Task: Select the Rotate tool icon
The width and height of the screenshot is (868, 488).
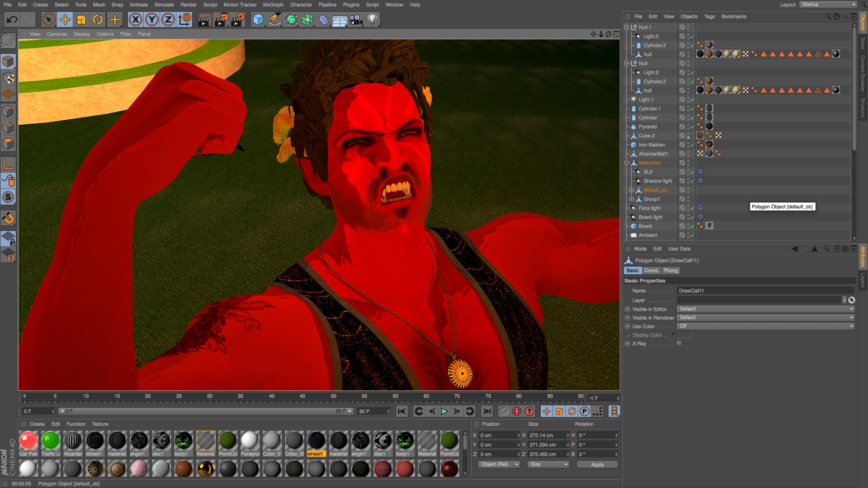Action: coord(98,19)
